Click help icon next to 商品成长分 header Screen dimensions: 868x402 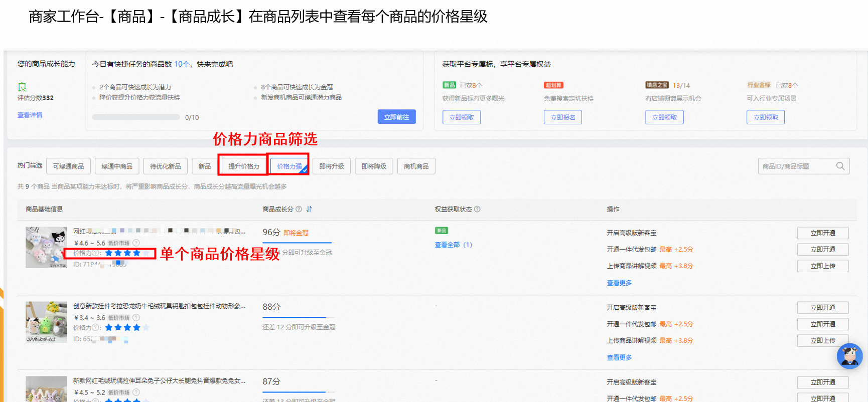[299, 209]
